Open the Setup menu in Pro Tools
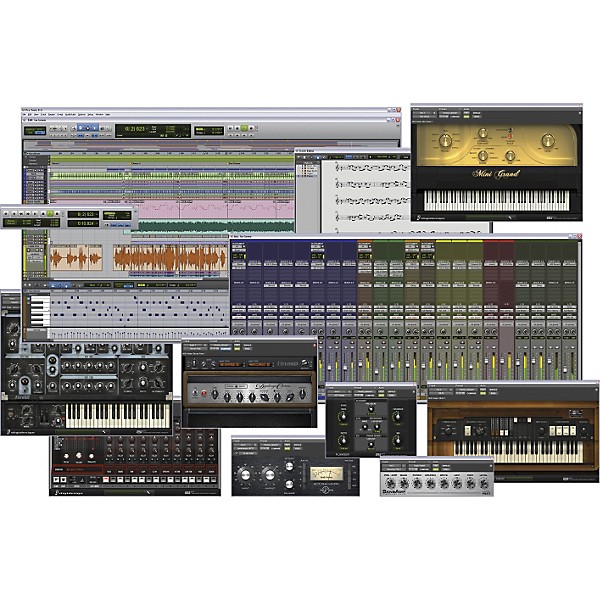Screen dimensions: 600x600 [91, 114]
